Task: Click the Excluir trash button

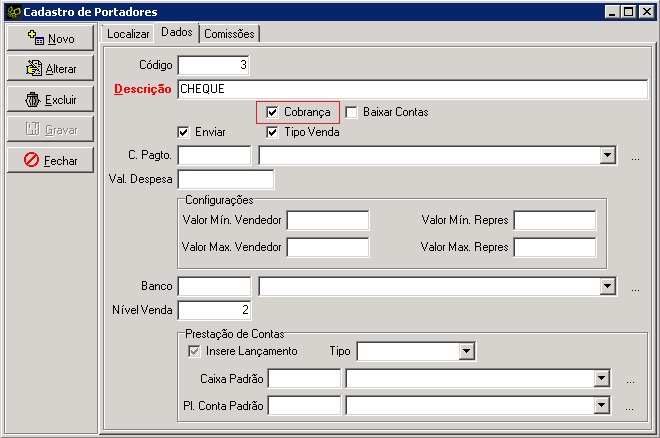Action: tap(51, 99)
